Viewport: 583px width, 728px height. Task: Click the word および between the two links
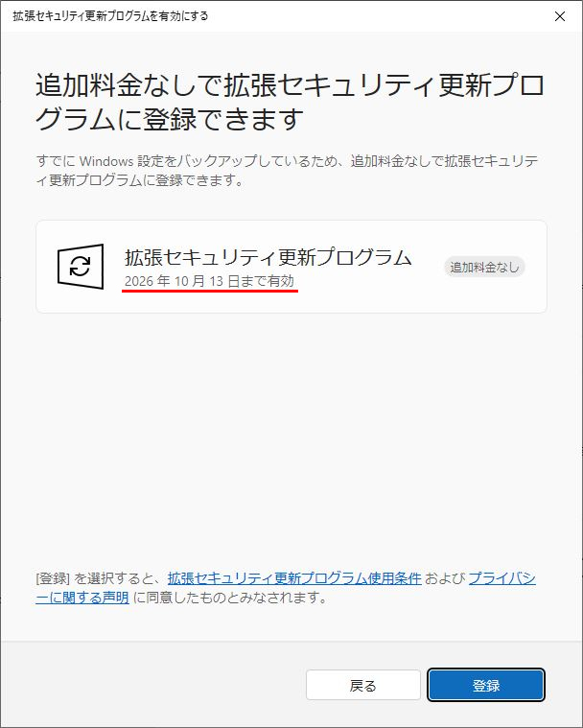[445, 578]
